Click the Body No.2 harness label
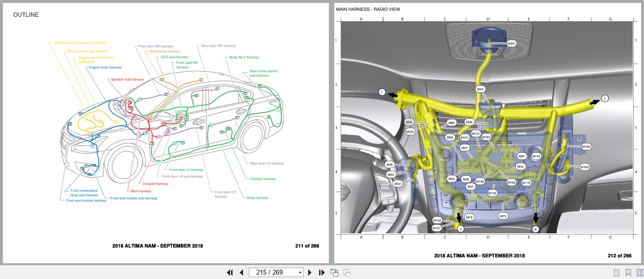 (x=244, y=57)
